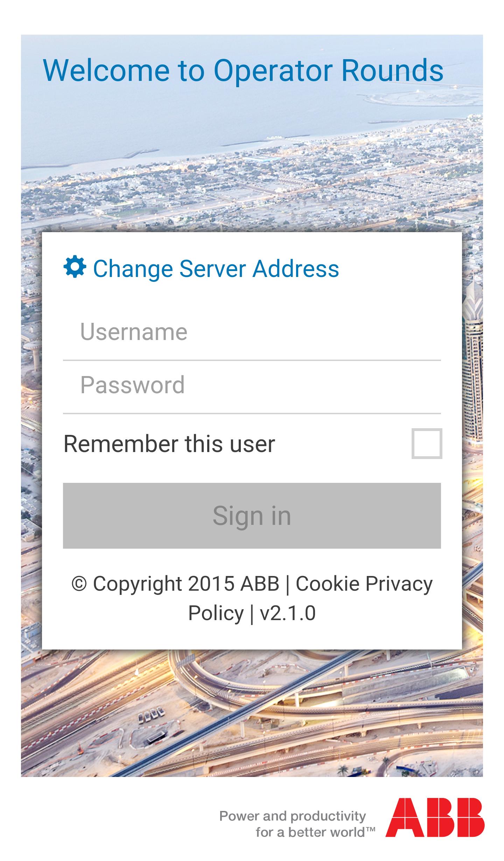Click the Remember this user label text

[169, 444]
